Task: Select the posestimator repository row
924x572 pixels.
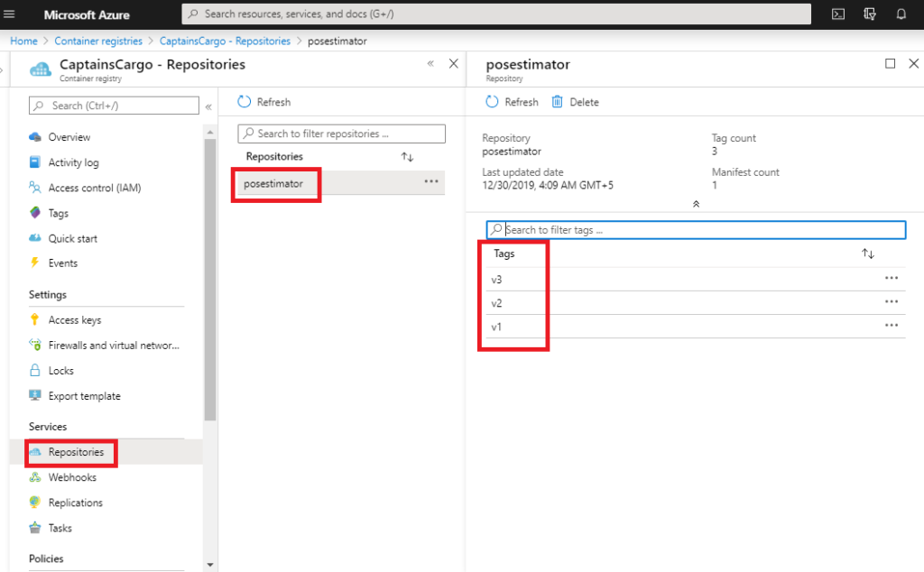Action: click(x=275, y=183)
